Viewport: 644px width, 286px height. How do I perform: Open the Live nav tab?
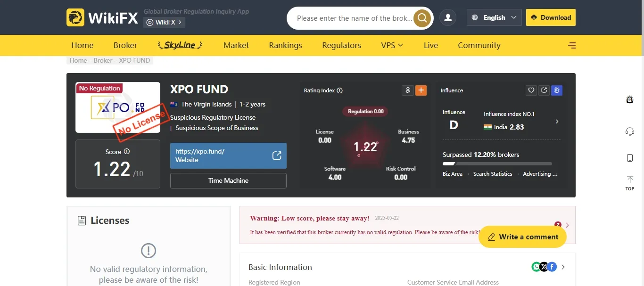431,45
